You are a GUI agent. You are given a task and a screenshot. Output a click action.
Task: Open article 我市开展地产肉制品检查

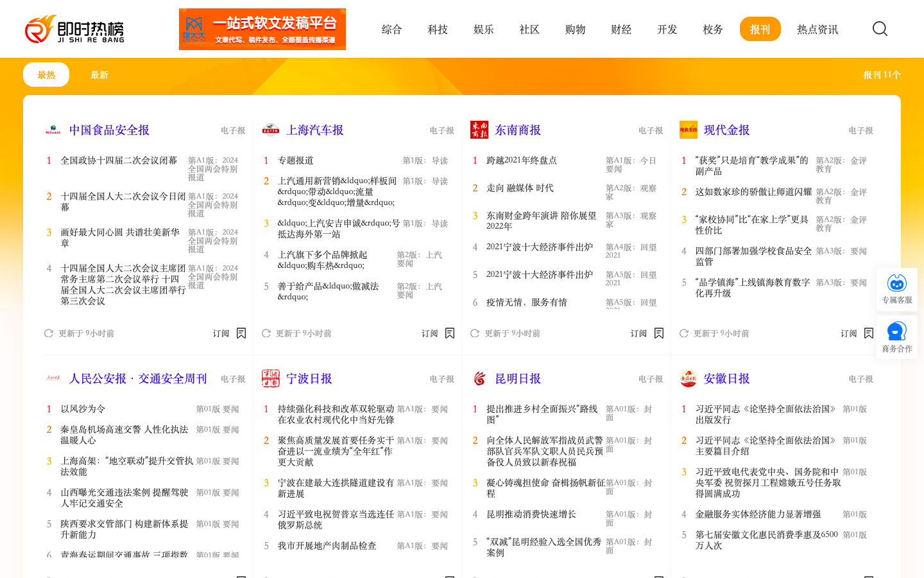[327, 546]
